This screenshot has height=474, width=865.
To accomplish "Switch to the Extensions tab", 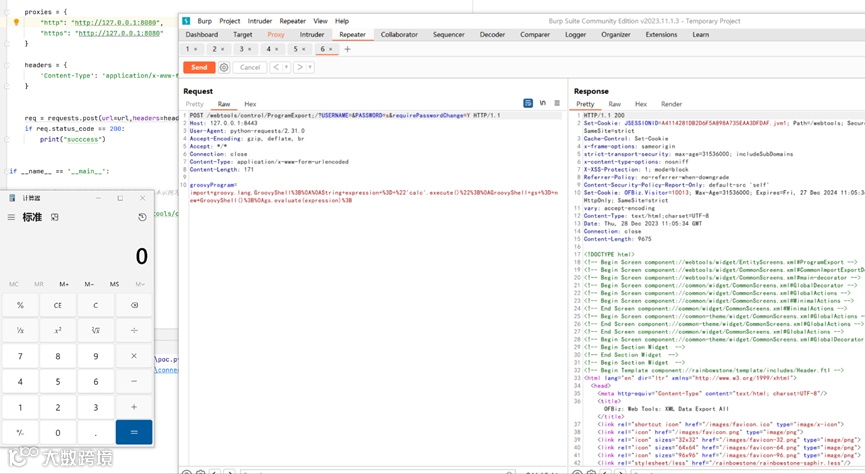I will pos(661,34).
